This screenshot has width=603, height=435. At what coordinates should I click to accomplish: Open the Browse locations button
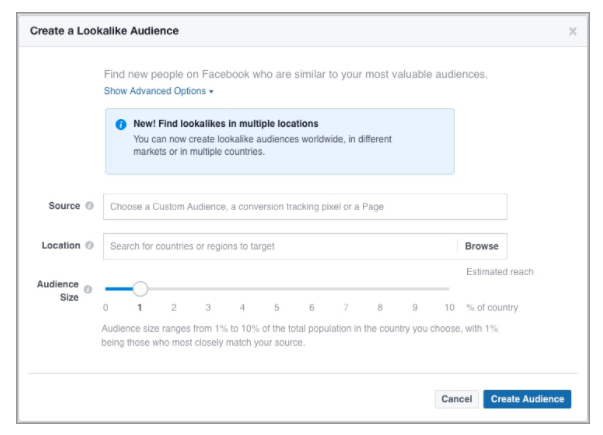pos(482,246)
